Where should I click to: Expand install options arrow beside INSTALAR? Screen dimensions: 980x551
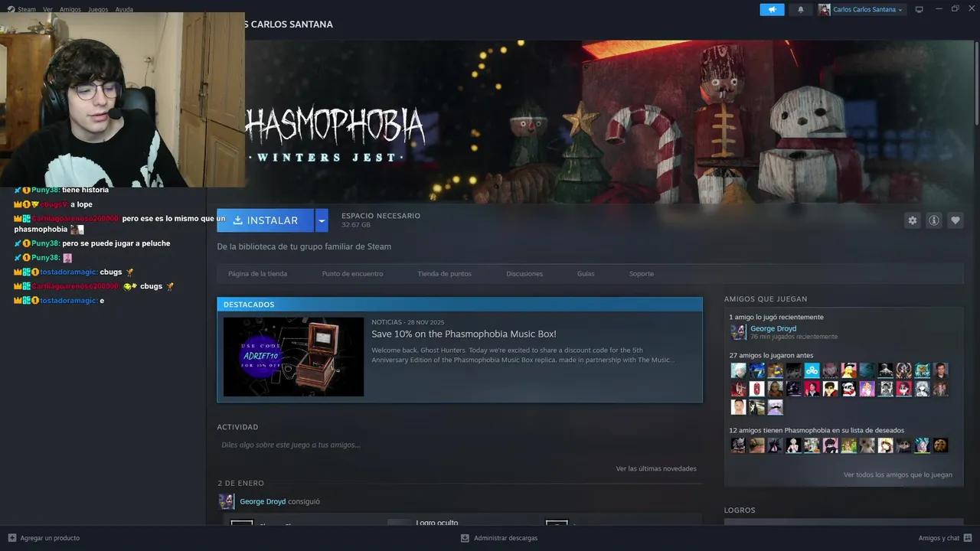(x=322, y=220)
